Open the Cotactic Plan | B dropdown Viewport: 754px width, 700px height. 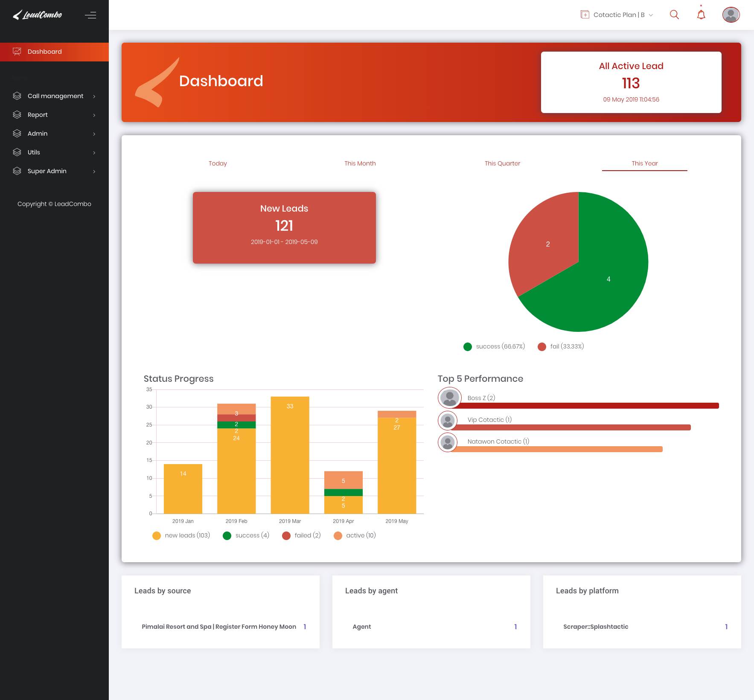click(617, 15)
